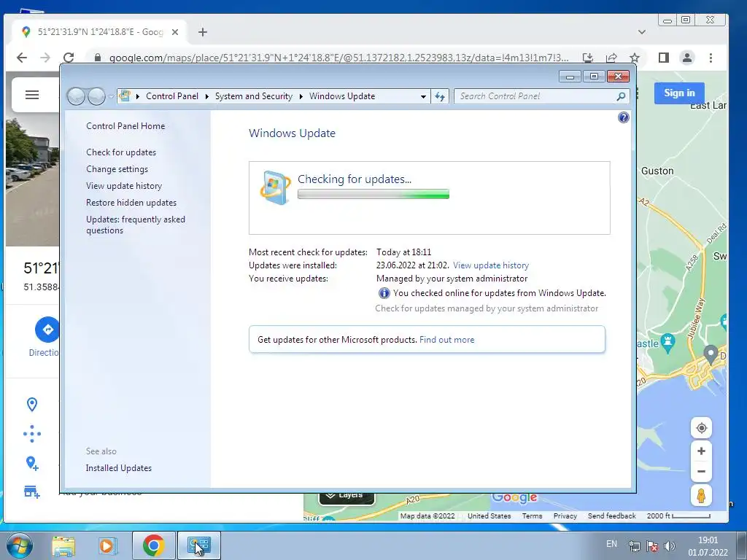
Task: Click the Google Maps Directions icon
Action: 47,330
